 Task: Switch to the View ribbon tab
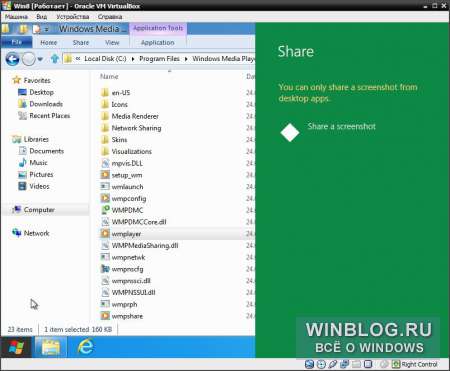tap(112, 43)
